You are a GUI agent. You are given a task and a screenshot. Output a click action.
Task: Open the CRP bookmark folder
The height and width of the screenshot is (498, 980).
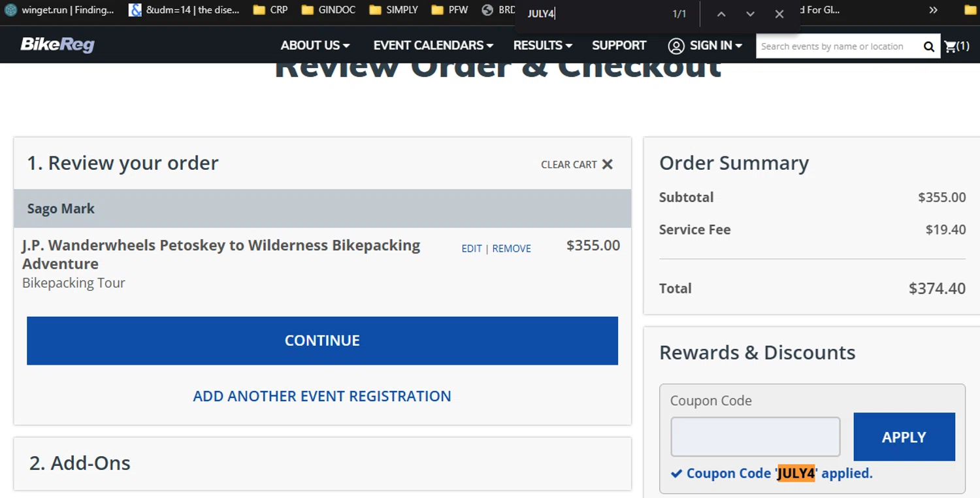tap(270, 10)
